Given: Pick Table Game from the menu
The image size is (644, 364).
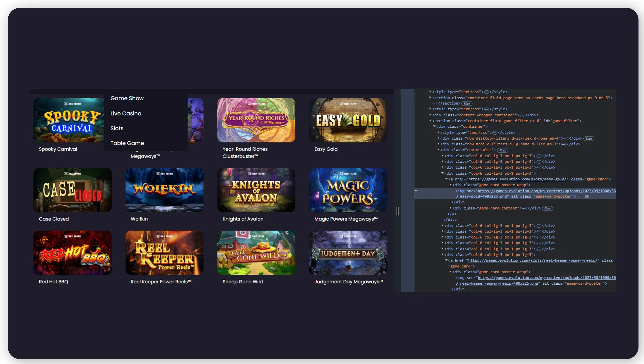Looking at the screenshot, I should pos(127,143).
